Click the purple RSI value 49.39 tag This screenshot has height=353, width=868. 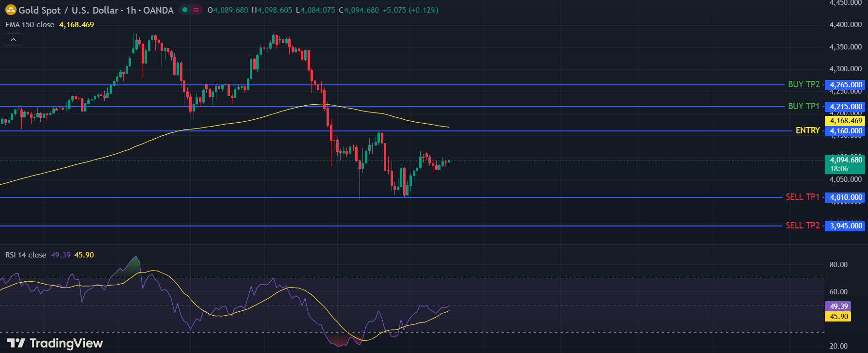[x=838, y=306]
